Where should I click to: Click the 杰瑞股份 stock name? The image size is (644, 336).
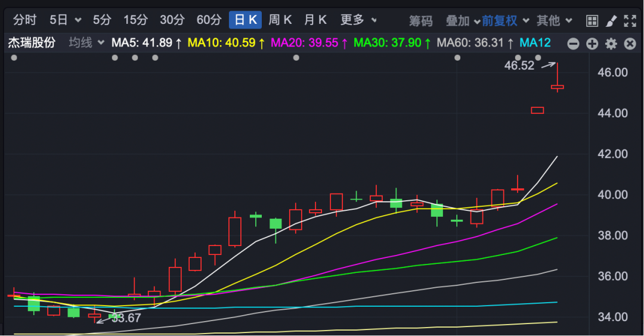(x=32, y=43)
